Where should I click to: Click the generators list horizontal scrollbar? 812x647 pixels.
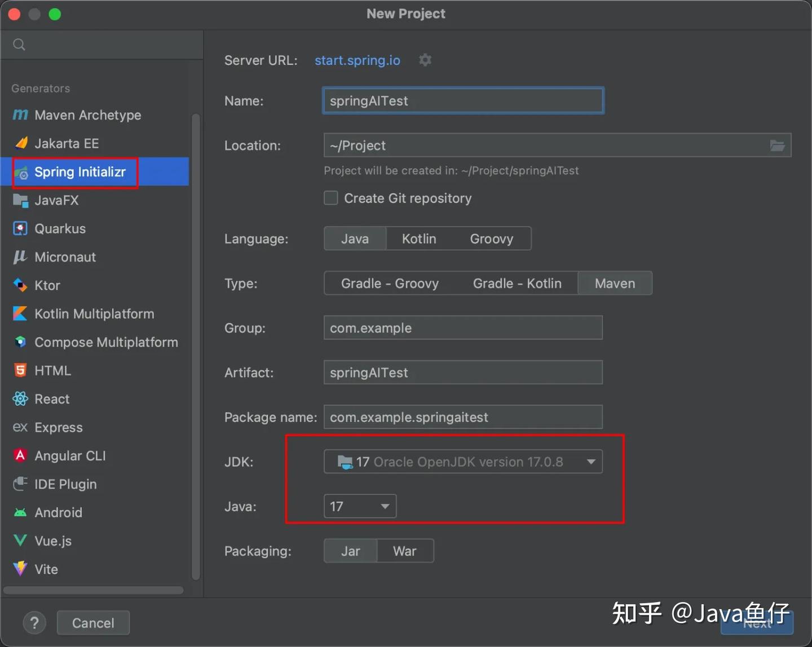point(94,590)
